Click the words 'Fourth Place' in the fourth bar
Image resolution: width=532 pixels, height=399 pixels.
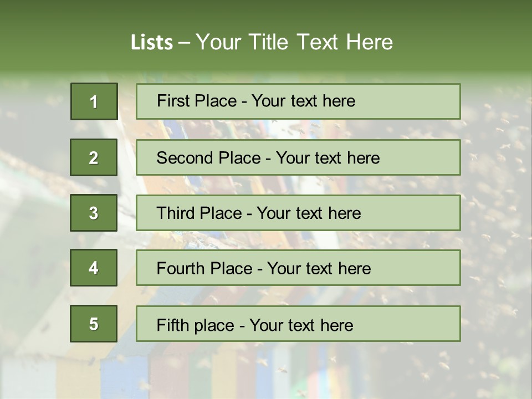click(204, 268)
